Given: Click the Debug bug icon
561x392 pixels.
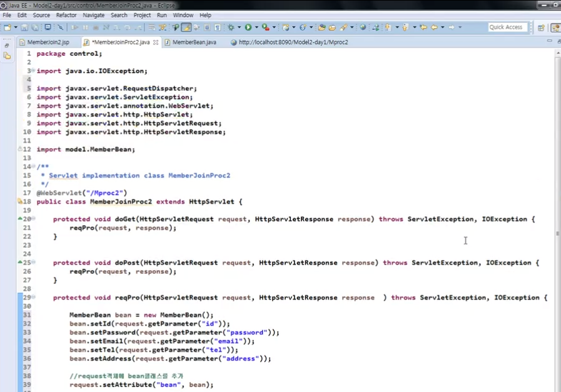Looking at the screenshot, I should [x=231, y=27].
